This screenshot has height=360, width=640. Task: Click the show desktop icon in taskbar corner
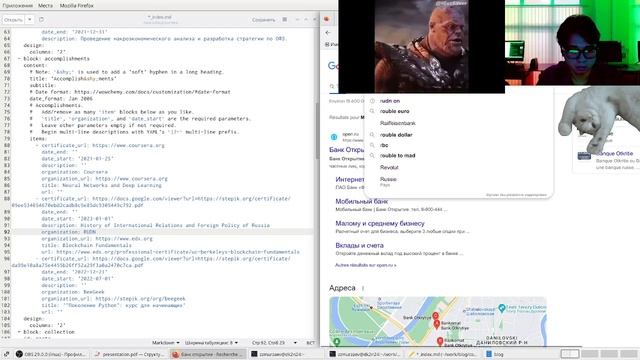point(6,354)
